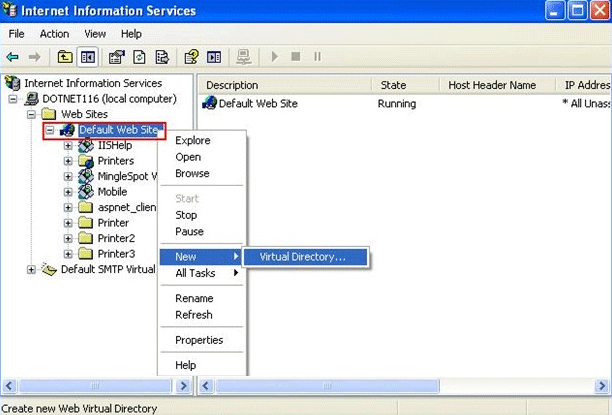
Task: Select Internet Information Services root node
Action: pos(93,83)
